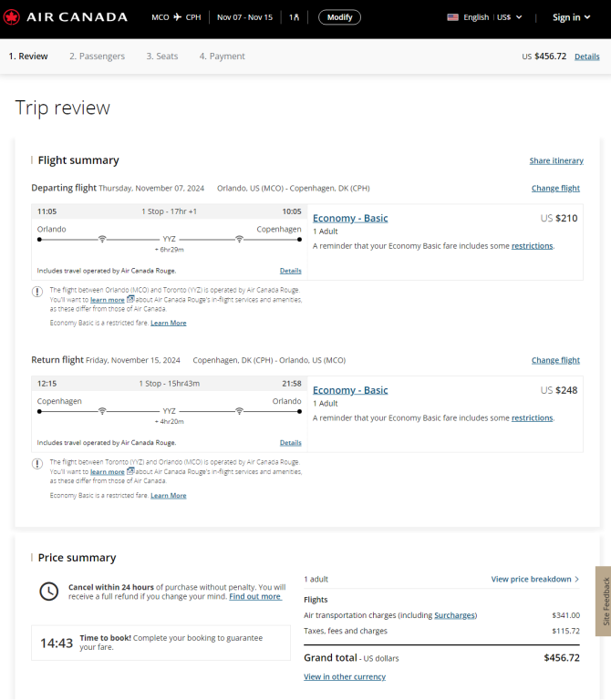Click the US flag language icon
Screen dimensions: 611x700
(x=452, y=17)
